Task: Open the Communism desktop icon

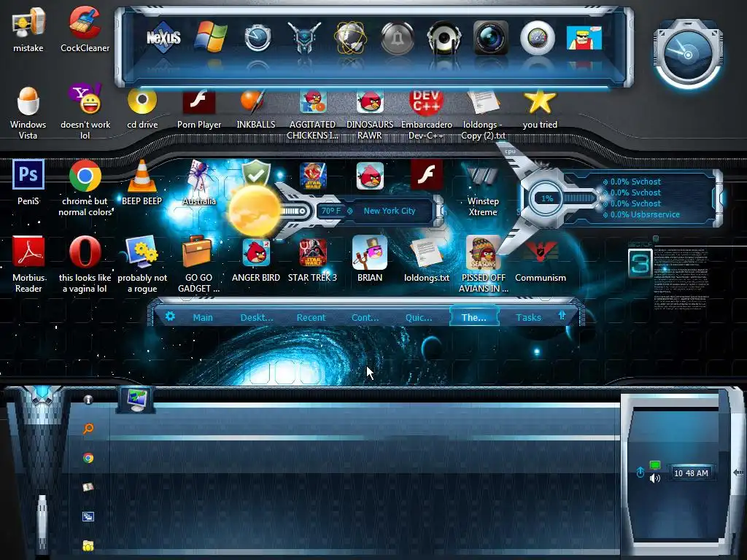Action: pyautogui.click(x=541, y=261)
